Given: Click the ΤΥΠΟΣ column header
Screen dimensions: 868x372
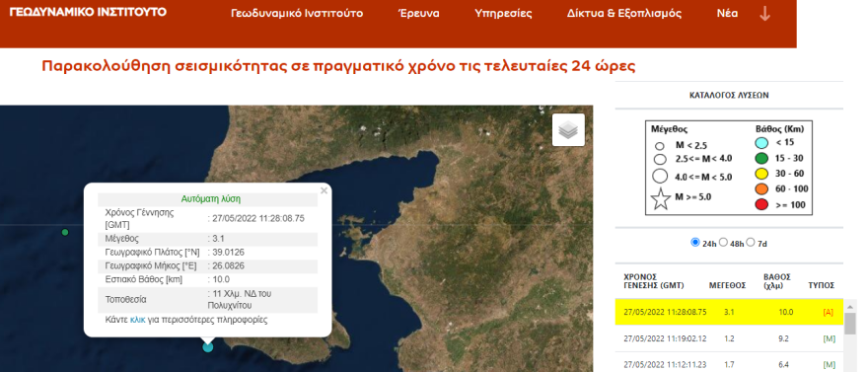Looking at the screenshot, I should click(822, 285).
